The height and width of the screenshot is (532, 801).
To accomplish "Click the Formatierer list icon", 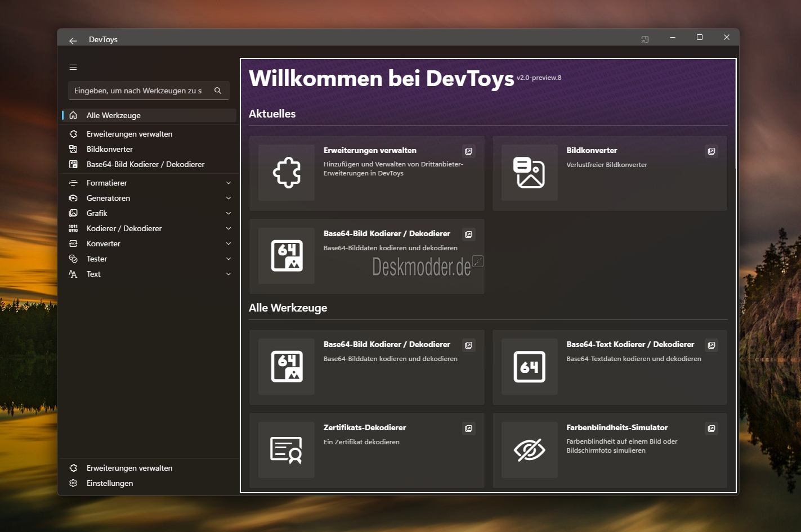I will (x=73, y=183).
